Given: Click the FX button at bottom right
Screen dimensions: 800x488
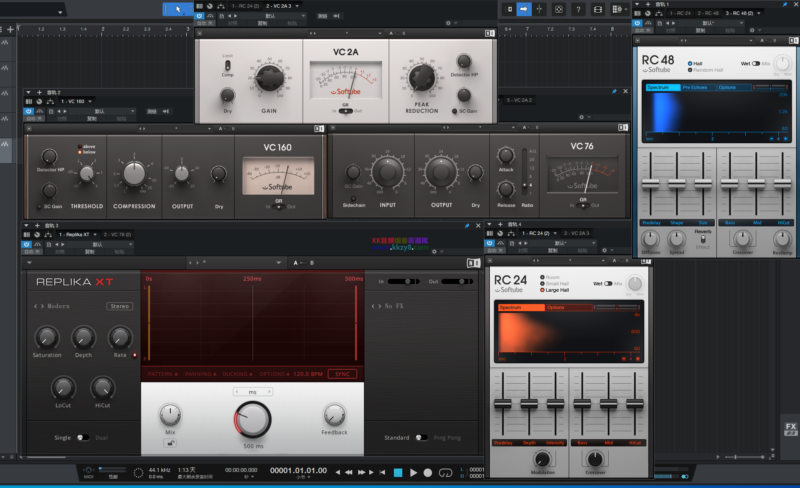Looking at the screenshot, I should [x=791, y=429].
